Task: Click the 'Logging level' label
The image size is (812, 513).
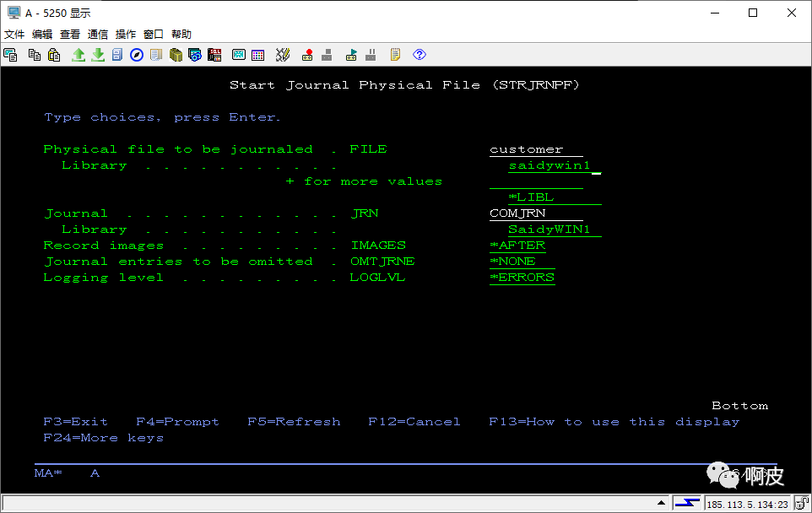Action: coord(104,278)
